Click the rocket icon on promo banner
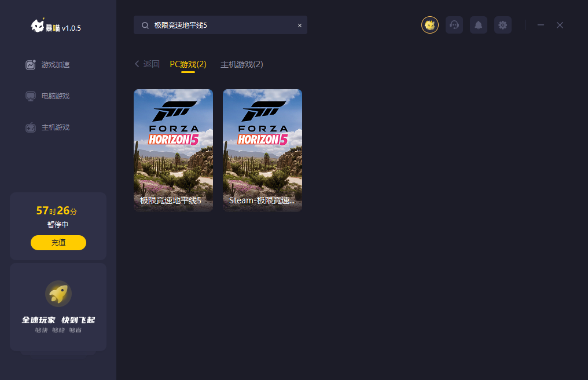 [58, 294]
